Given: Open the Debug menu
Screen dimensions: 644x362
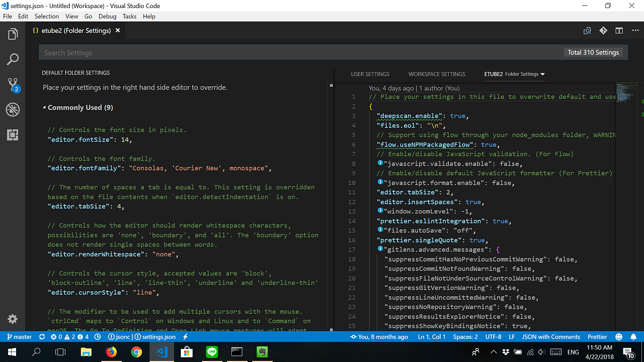Looking at the screenshot, I should pos(107,16).
